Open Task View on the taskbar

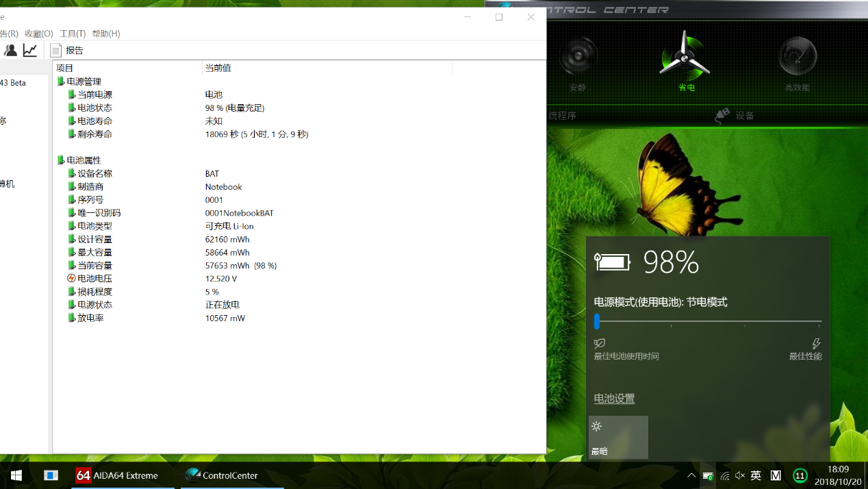[x=51, y=475]
